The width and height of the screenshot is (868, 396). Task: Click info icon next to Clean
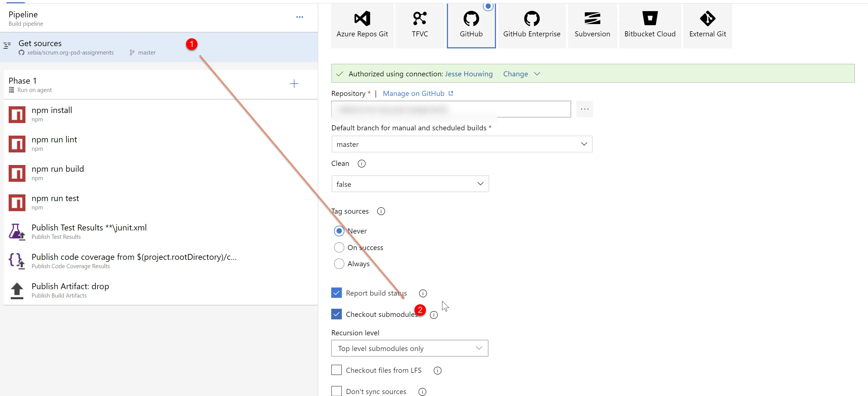(361, 164)
